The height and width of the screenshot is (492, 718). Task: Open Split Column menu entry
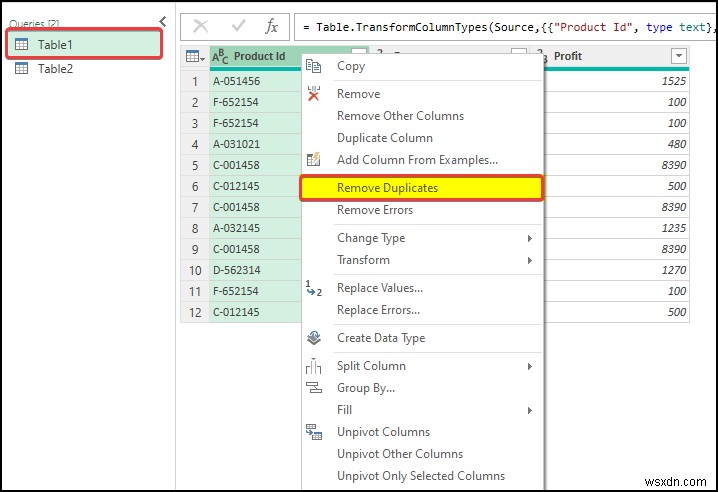click(371, 366)
